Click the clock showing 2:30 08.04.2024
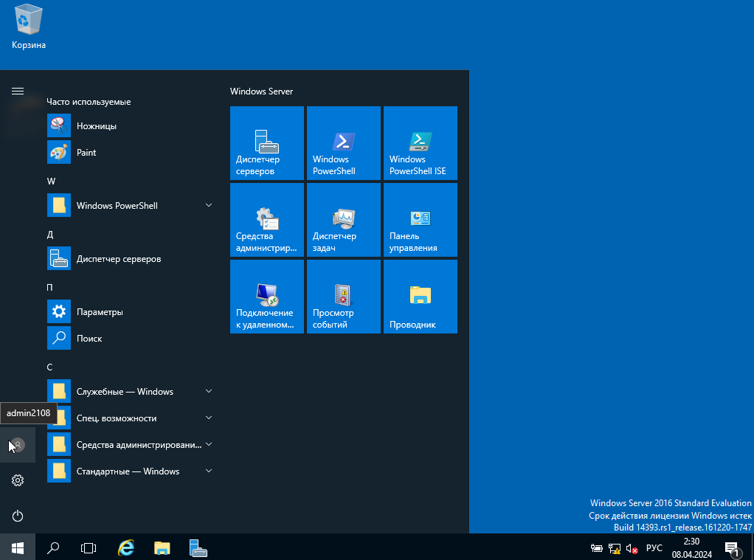Viewport: 754px width, 560px height. pyautogui.click(x=691, y=548)
